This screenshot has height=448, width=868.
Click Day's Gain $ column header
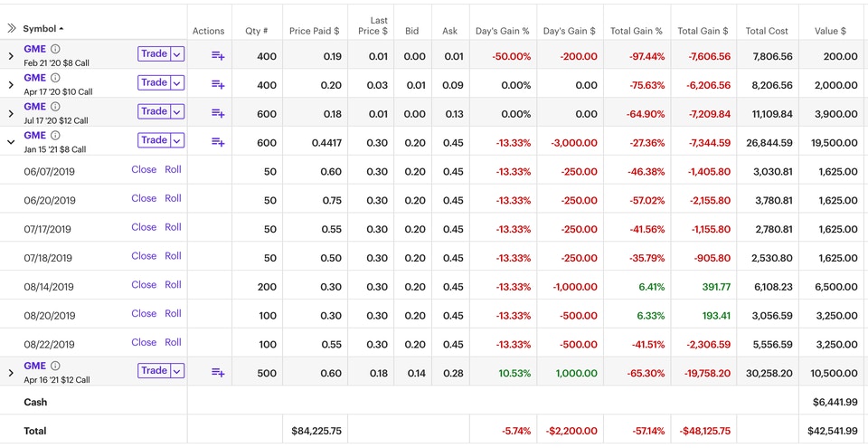pyautogui.click(x=569, y=31)
